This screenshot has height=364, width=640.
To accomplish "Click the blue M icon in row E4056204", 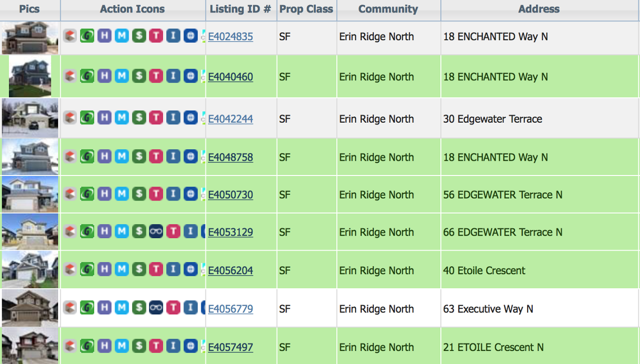I will click(122, 269).
